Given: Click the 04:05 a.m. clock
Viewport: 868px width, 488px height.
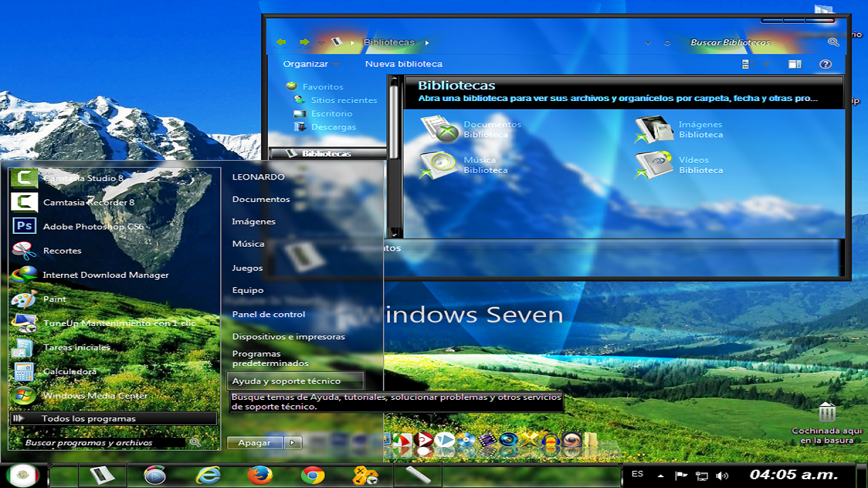Looking at the screenshot, I should coord(794,474).
